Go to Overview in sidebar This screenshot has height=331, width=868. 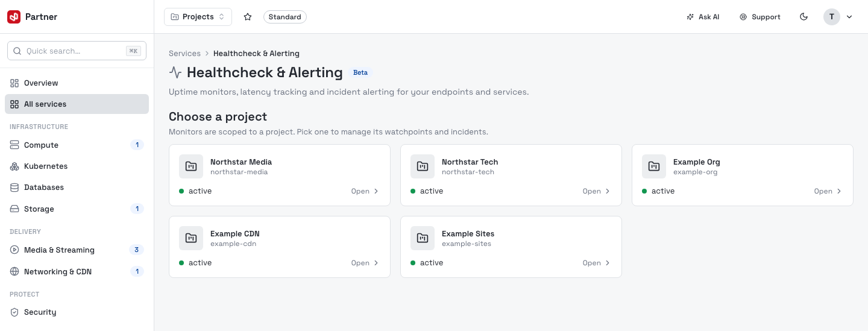77,83
